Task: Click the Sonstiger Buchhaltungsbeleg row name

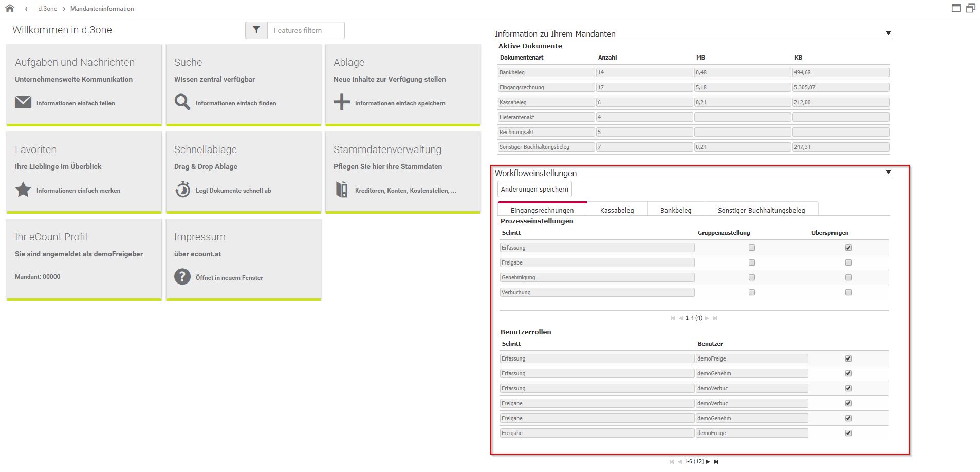Action: (x=546, y=147)
